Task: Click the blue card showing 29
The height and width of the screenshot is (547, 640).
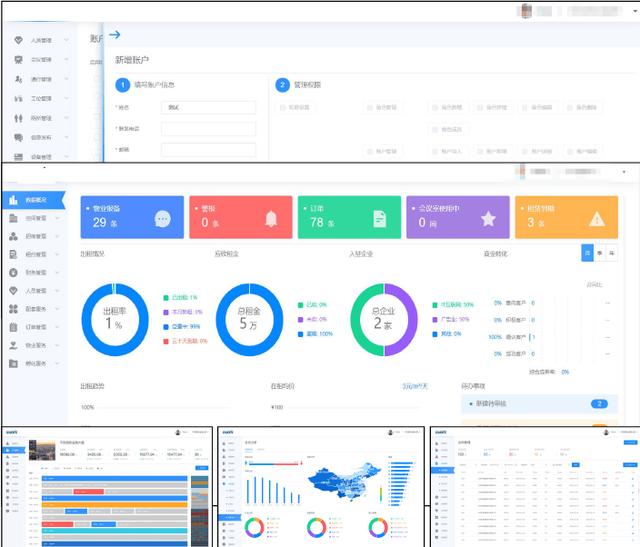Action: pyautogui.click(x=132, y=217)
